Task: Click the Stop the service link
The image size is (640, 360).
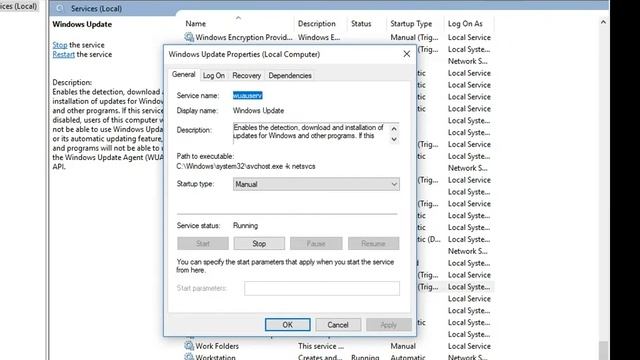Action: pyautogui.click(x=60, y=45)
